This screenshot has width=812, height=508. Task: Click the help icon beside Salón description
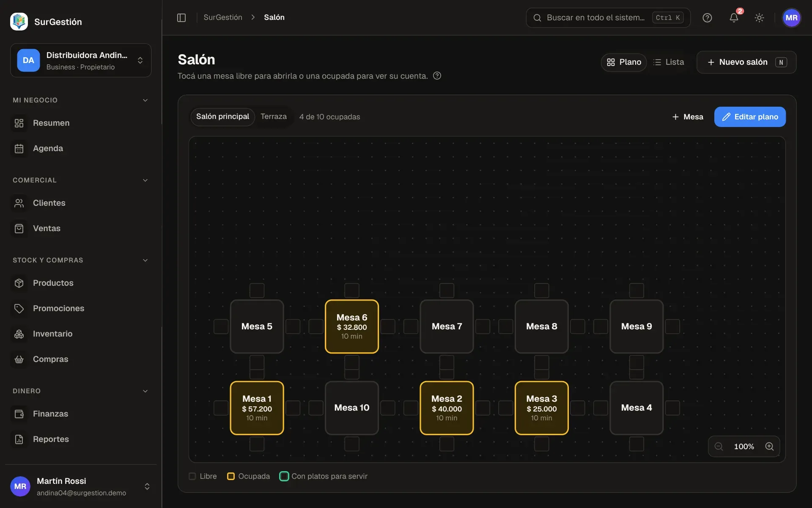[437, 76]
